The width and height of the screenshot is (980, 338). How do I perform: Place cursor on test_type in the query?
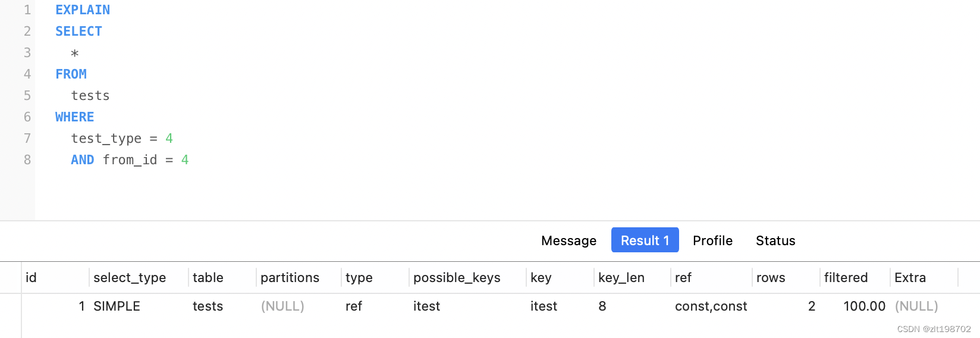click(106, 139)
